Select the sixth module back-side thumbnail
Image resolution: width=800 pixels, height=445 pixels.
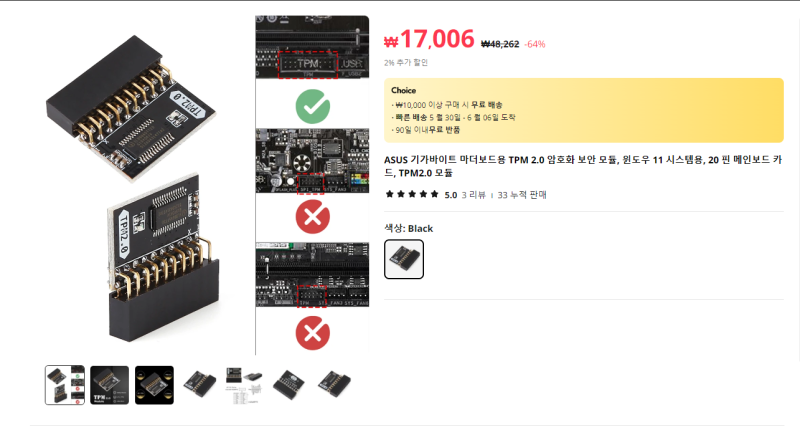(x=289, y=385)
